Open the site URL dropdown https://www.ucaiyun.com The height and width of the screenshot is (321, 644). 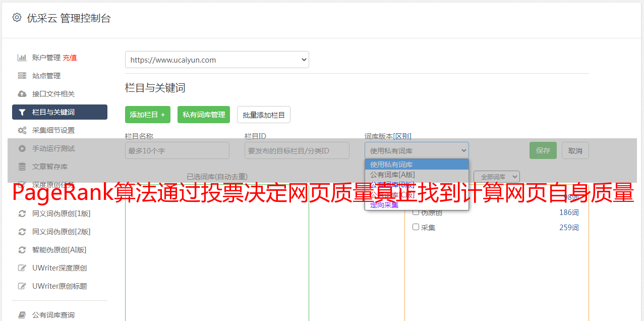(217, 60)
